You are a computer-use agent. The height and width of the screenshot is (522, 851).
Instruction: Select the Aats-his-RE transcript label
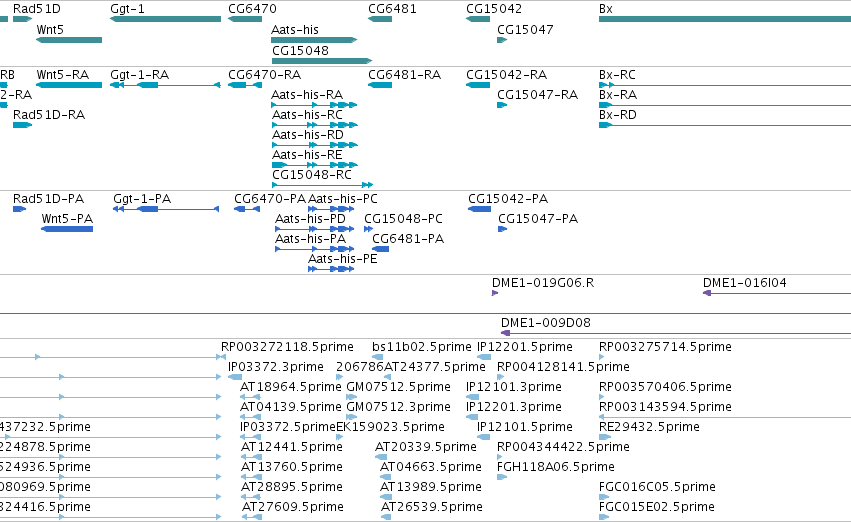coord(307,155)
